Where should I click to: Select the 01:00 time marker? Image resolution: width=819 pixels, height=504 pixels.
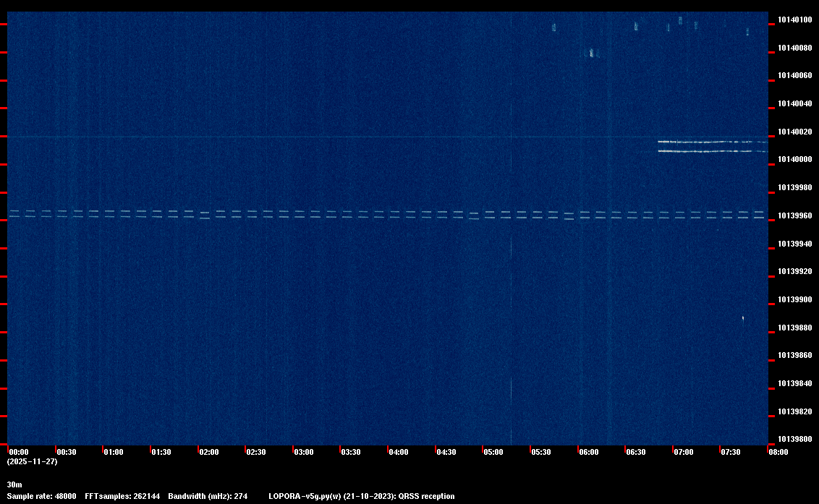(x=113, y=452)
